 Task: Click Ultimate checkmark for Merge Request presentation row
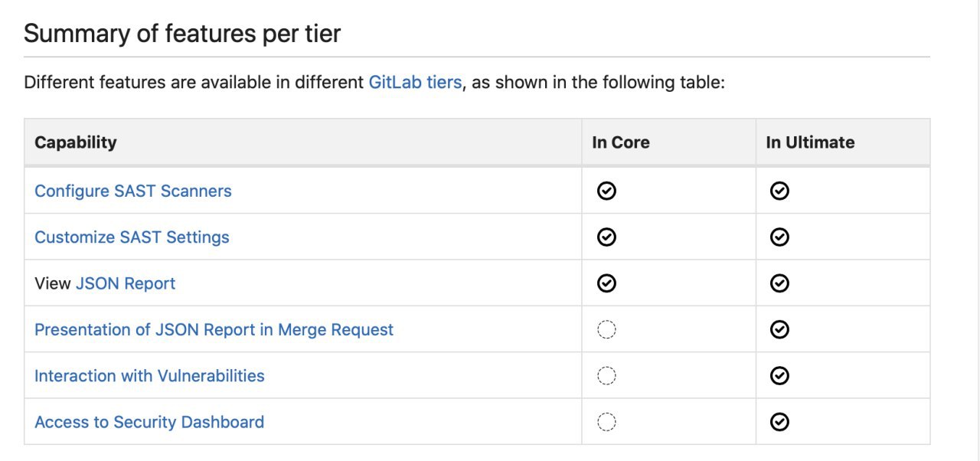pyautogui.click(x=779, y=329)
